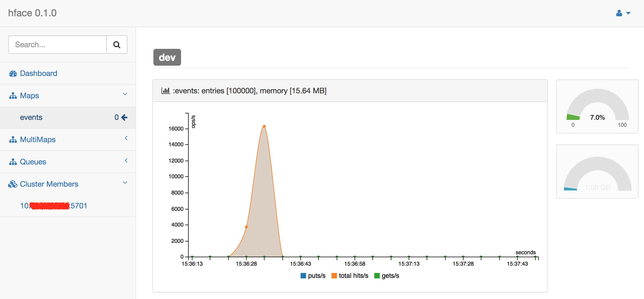Image resolution: width=644 pixels, height=299 pixels.
Task: Click the 15:36:28 time axis label
Action: coord(246,264)
